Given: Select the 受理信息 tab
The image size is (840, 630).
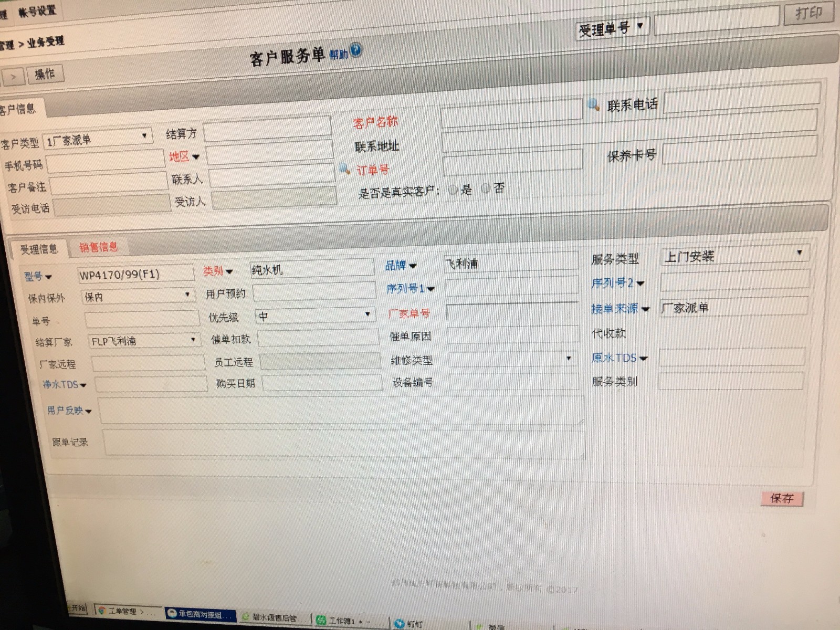Looking at the screenshot, I should click(x=39, y=249).
